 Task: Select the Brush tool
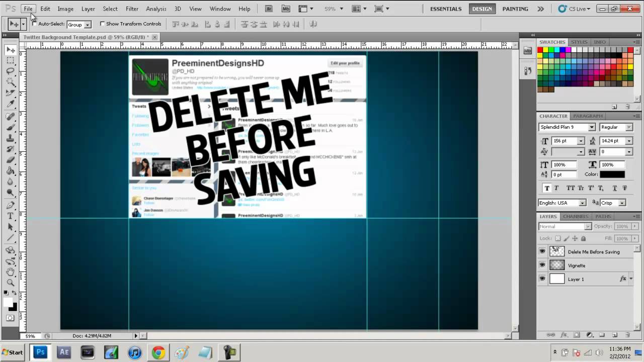10,127
